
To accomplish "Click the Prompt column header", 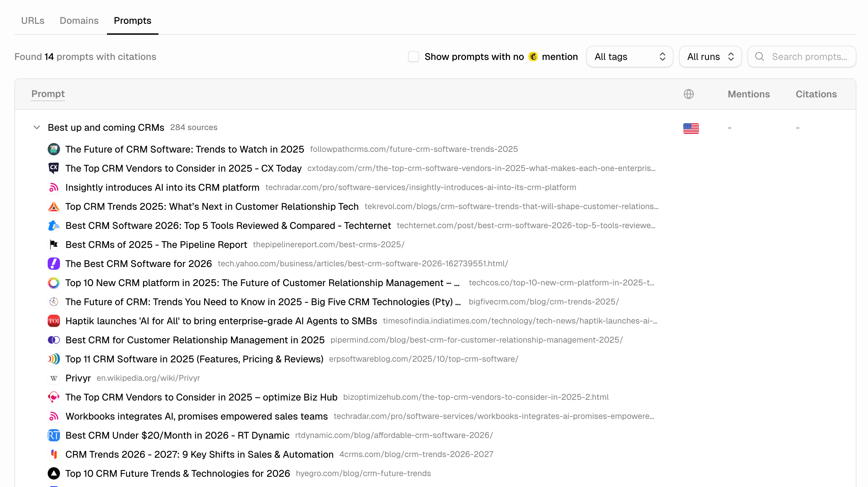I will [48, 94].
